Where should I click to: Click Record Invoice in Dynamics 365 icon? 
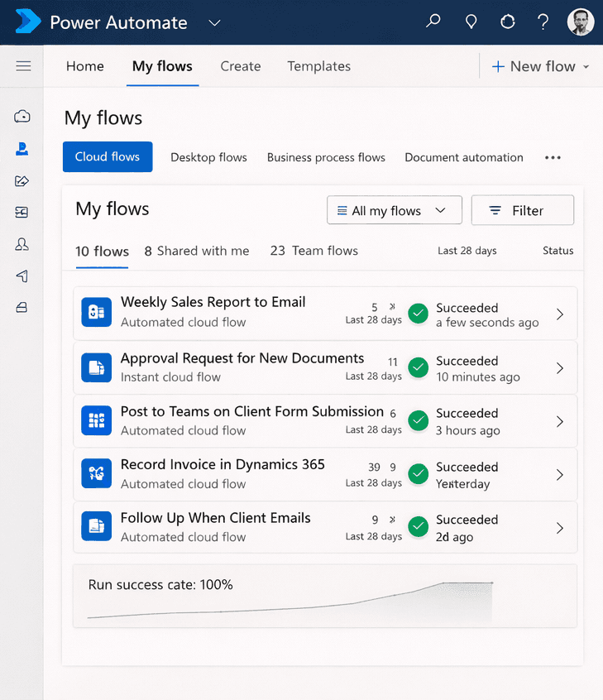click(x=97, y=473)
